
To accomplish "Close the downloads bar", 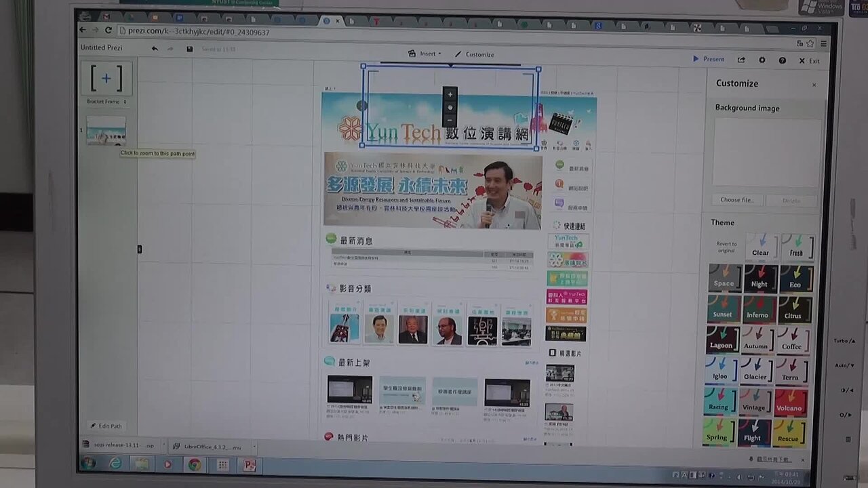I will [802, 460].
